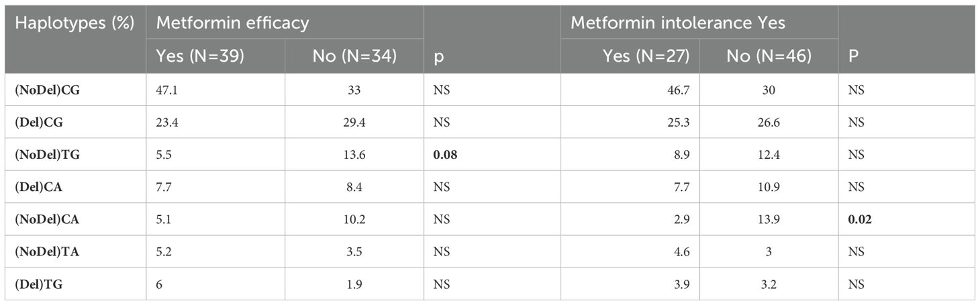Click the No (N=46) subheader

tap(769, 57)
